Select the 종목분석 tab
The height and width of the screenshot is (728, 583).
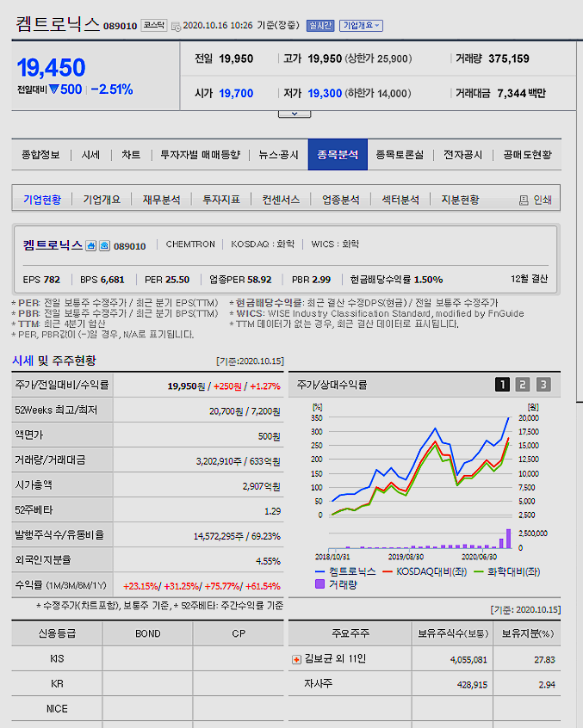pos(338,155)
